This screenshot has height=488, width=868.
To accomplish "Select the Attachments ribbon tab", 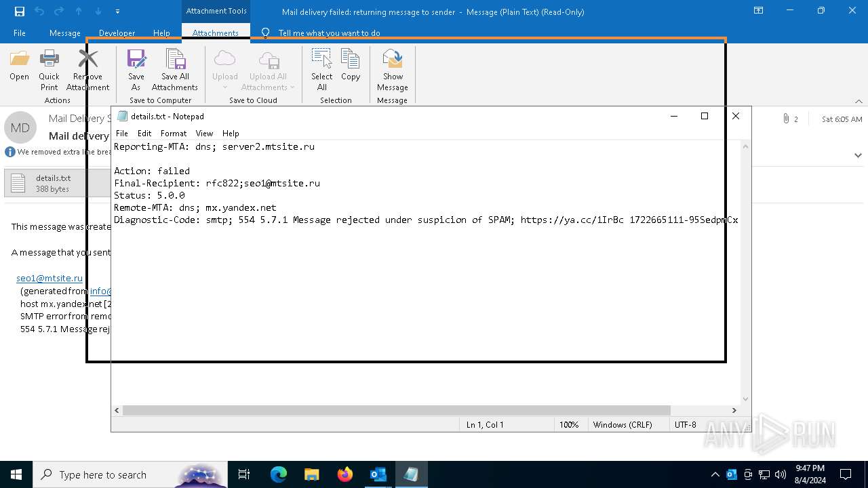I will [216, 33].
